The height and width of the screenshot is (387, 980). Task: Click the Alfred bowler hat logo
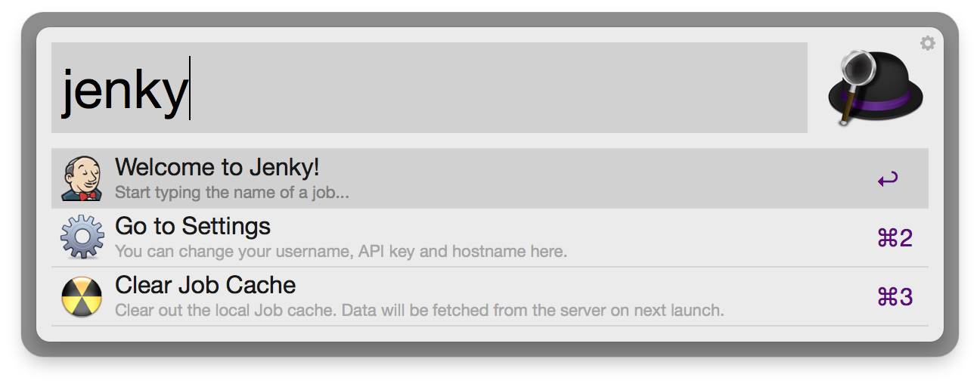coord(877,88)
